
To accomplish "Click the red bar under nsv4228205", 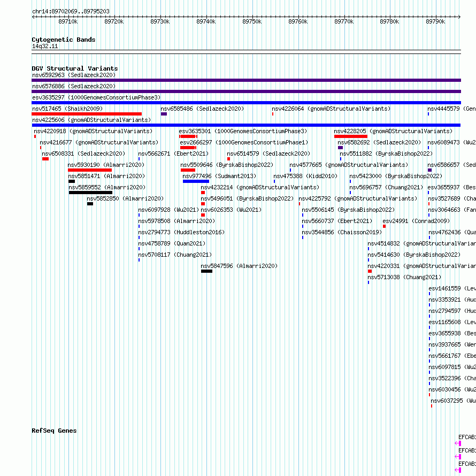I will 351,136.
